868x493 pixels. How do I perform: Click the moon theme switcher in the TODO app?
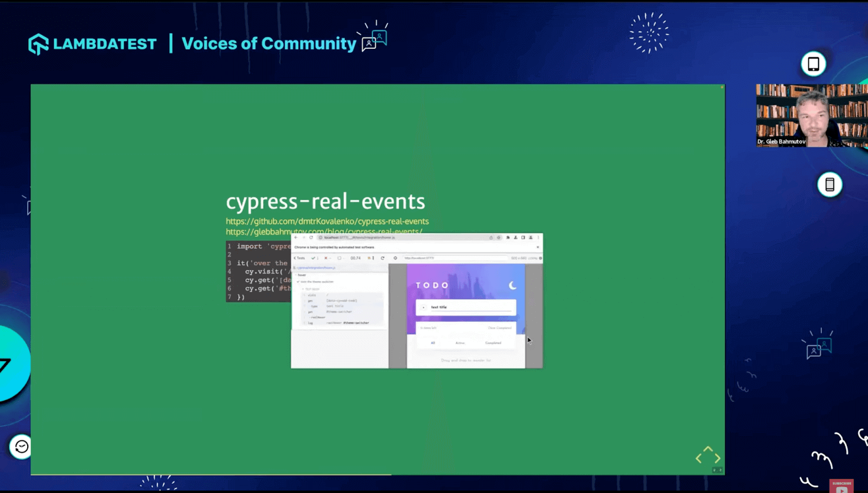[x=513, y=285]
